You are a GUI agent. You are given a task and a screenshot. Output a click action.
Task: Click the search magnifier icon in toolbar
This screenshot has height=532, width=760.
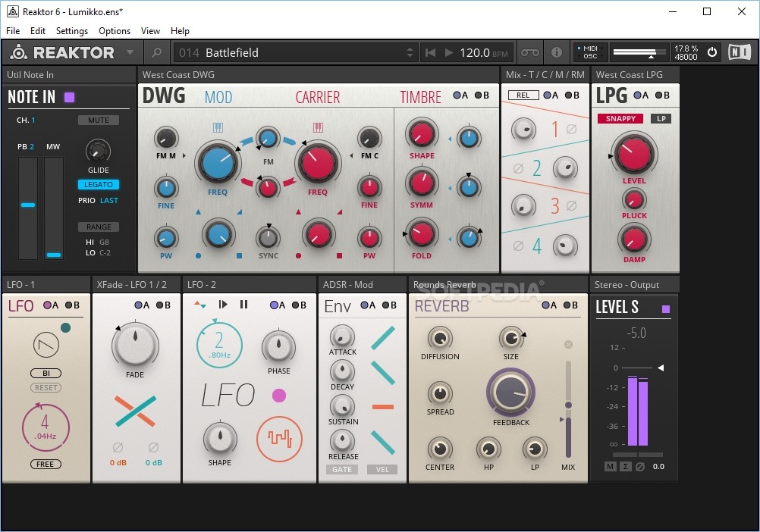tap(156, 52)
